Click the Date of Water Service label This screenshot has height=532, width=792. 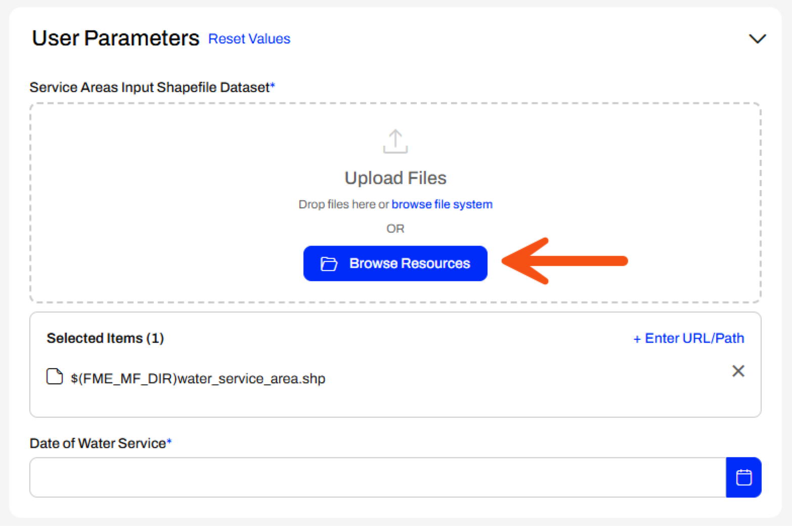click(100, 444)
